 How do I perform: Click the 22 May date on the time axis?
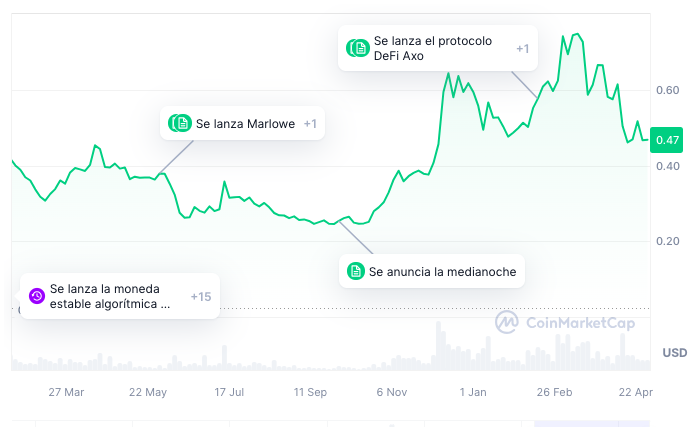coord(148,392)
